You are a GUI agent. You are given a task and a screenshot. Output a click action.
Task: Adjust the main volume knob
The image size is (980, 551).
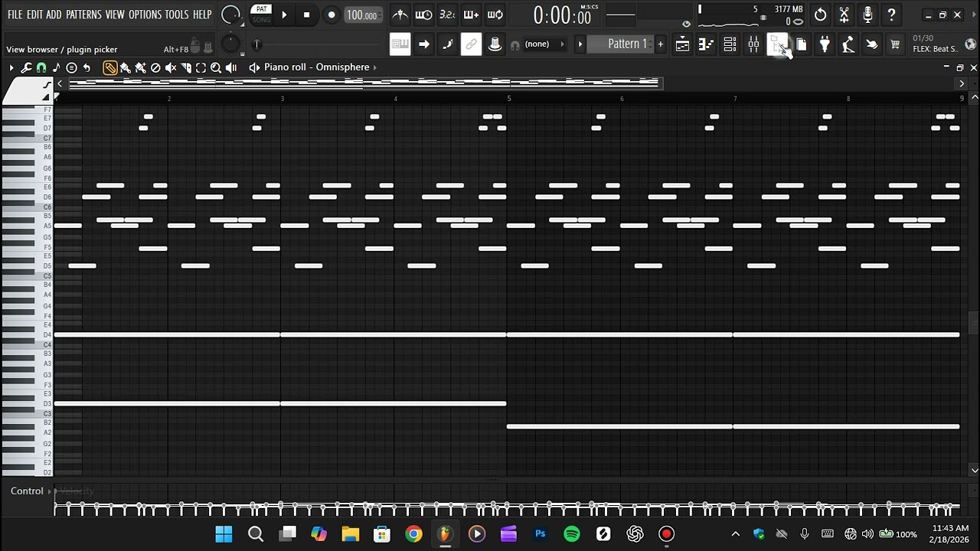click(x=230, y=15)
